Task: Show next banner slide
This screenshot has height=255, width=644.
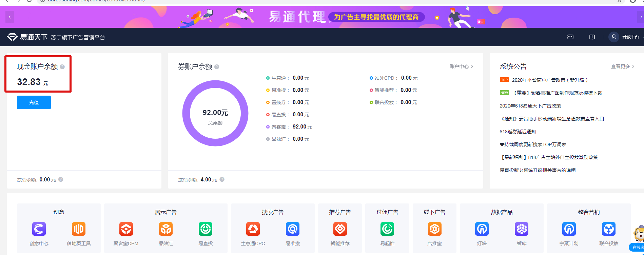Action: click(641, 17)
